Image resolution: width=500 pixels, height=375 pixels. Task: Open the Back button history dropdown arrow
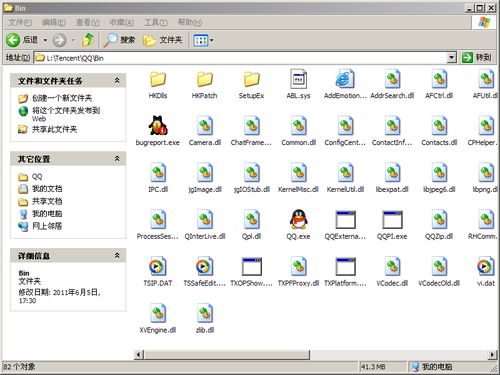tap(45, 41)
